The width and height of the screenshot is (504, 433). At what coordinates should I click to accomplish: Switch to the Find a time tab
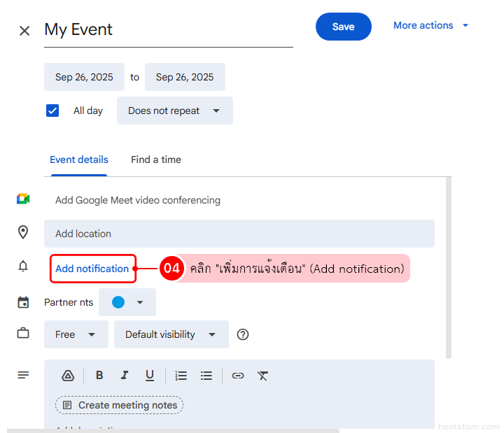pos(156,159)
